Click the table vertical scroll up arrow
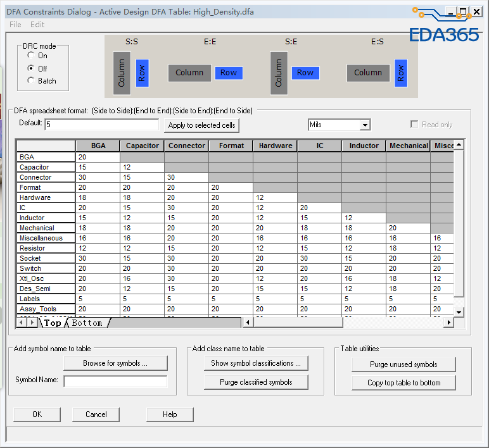489x448 pixels. click(x=459, y=145)
